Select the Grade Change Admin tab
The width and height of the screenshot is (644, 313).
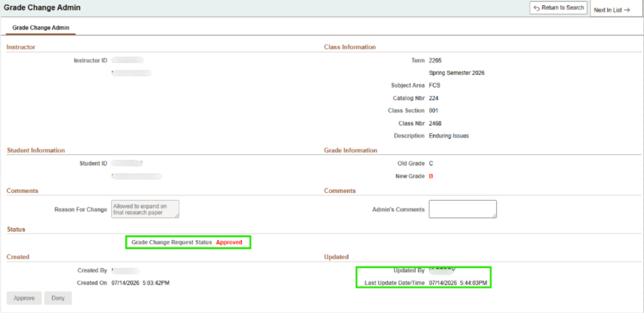click(41, 27)
